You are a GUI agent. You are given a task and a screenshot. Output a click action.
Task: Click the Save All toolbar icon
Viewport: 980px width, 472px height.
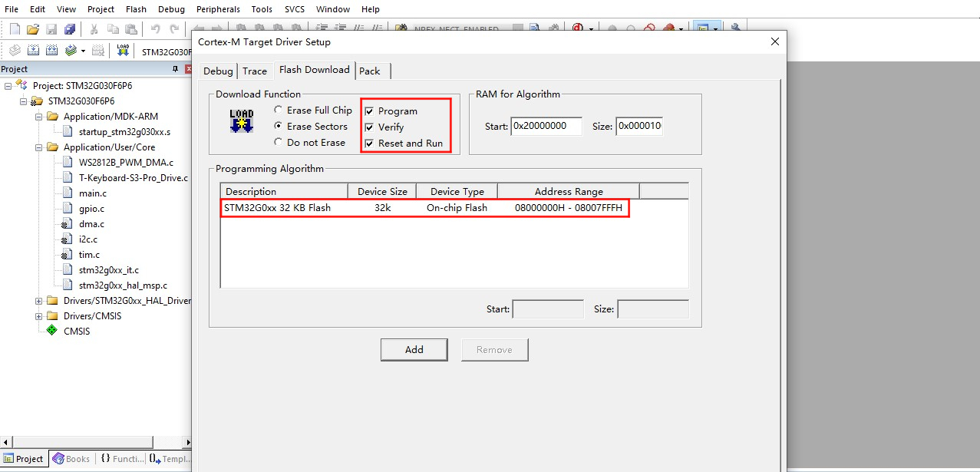[x=70, y=29]
